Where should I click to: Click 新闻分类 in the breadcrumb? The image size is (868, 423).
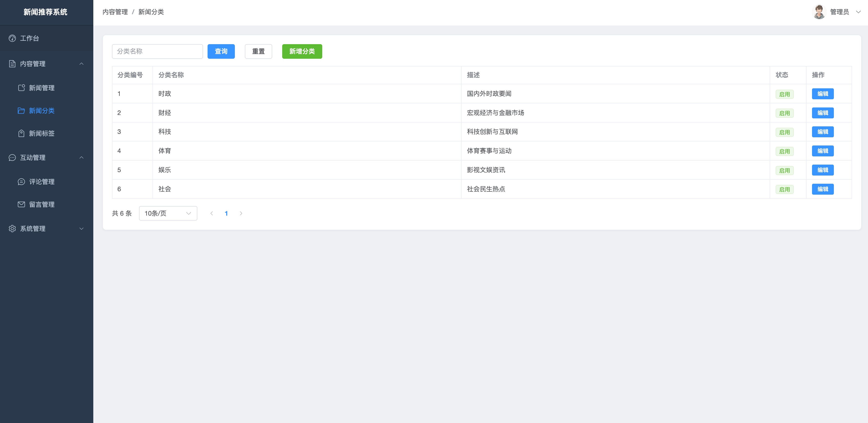click(151, 12)
